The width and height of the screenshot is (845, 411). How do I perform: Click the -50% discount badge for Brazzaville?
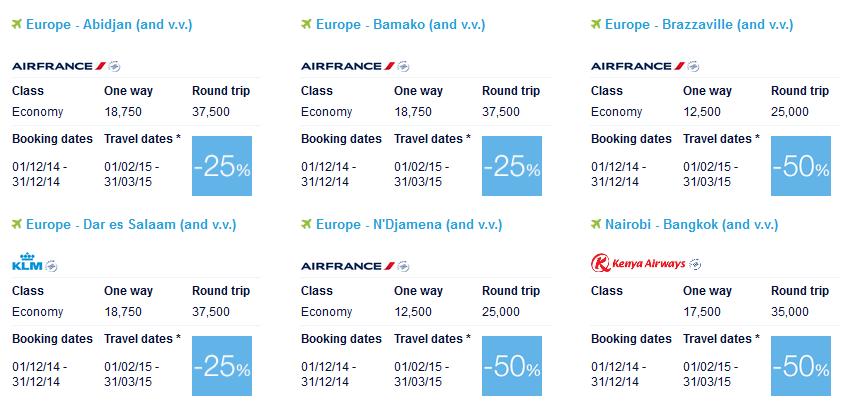801,166
